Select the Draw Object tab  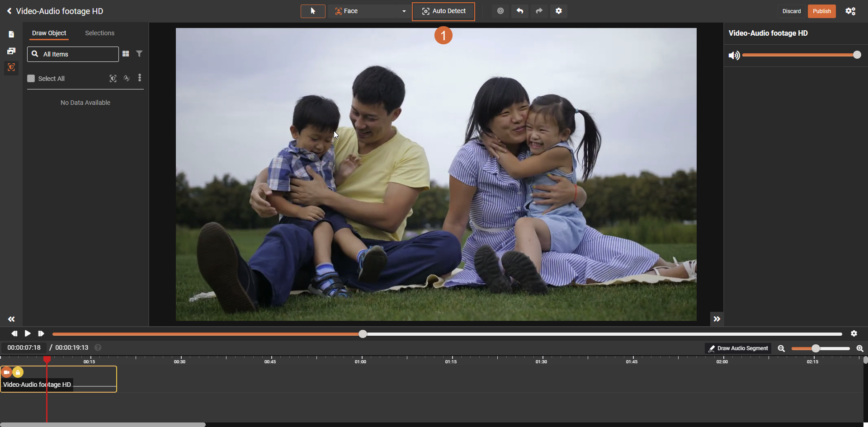click(x=49, y=33)
